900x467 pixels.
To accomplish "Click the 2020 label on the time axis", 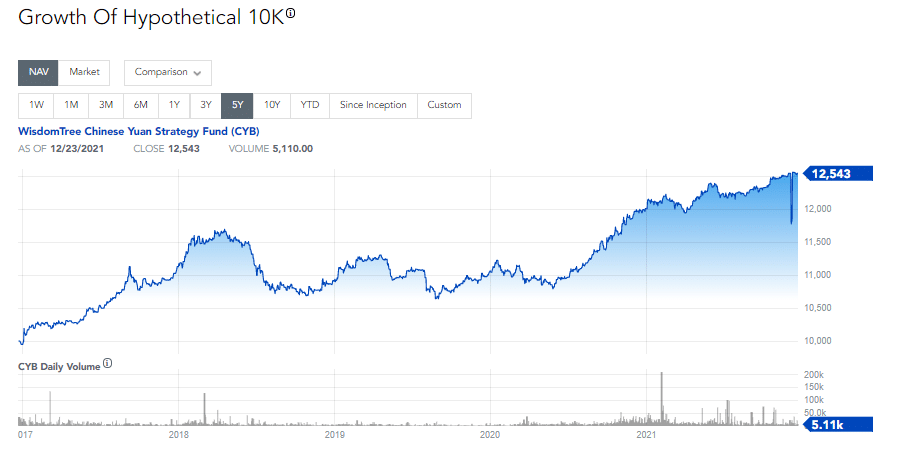I will tap(490, 435).
